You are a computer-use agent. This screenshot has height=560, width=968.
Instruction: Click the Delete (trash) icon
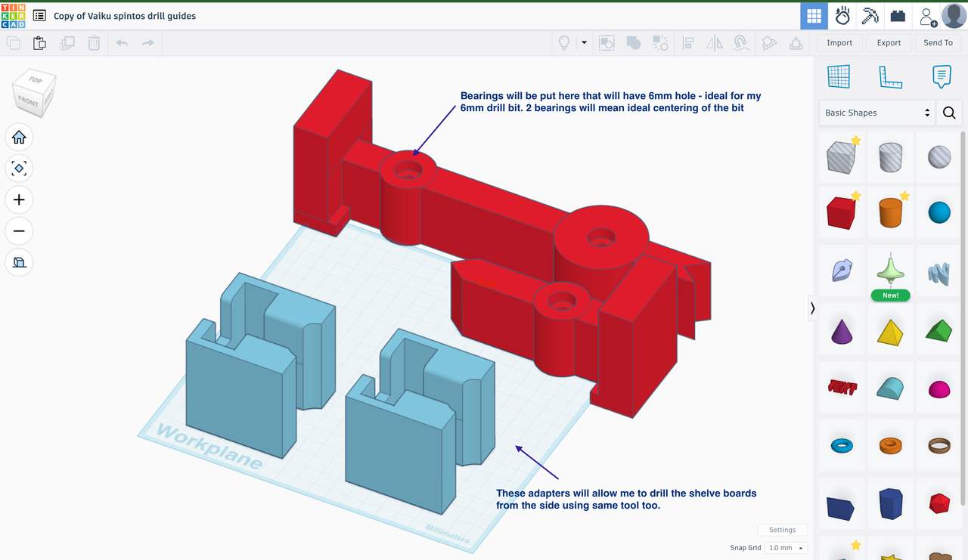pyautogui.click(x=94, y=43)
